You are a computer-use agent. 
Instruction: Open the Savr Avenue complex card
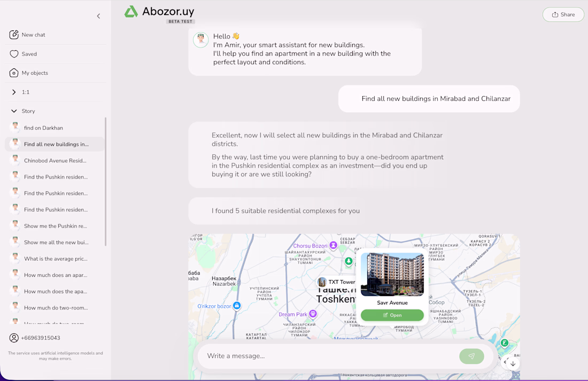[x=392, y=315]
